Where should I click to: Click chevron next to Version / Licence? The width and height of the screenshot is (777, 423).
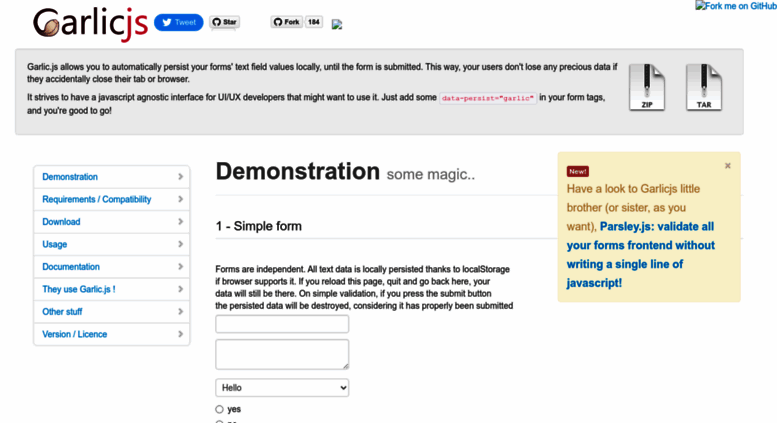180,334
